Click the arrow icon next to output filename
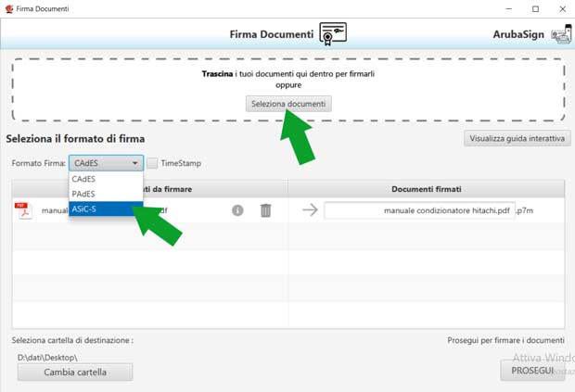This screenshot has height=392, width=575. click(x=311, y=210)
